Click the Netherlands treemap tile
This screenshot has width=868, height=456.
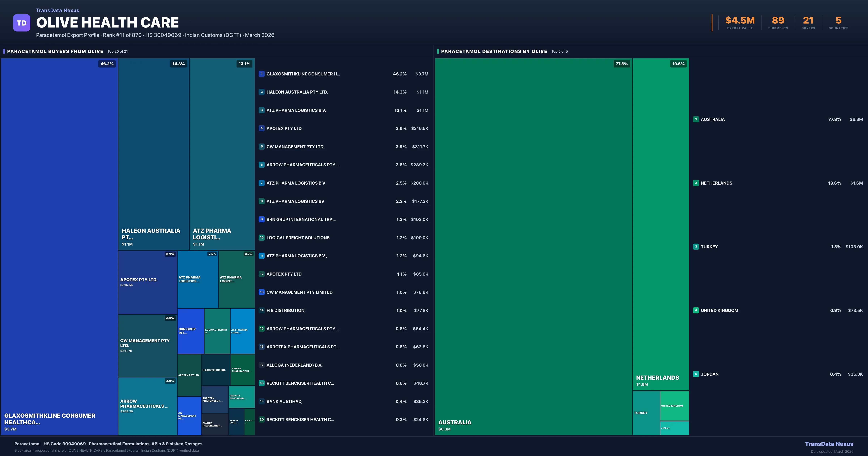(x=660, y=224)
